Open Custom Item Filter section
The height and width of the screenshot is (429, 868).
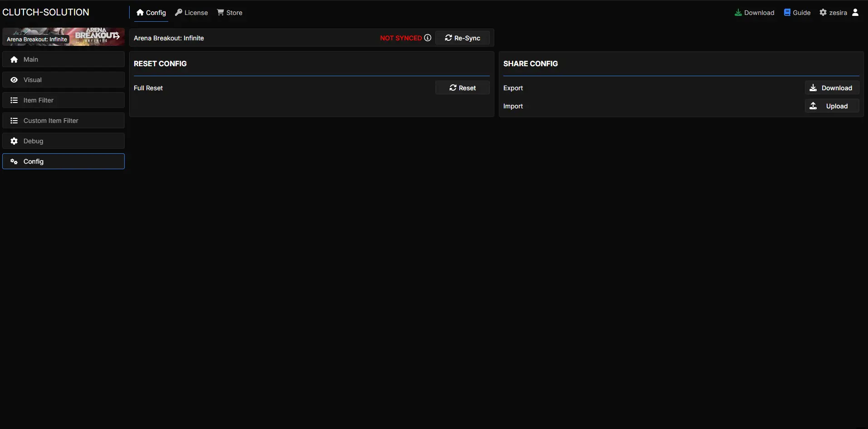pyautogui.click(x=63, y=121)
